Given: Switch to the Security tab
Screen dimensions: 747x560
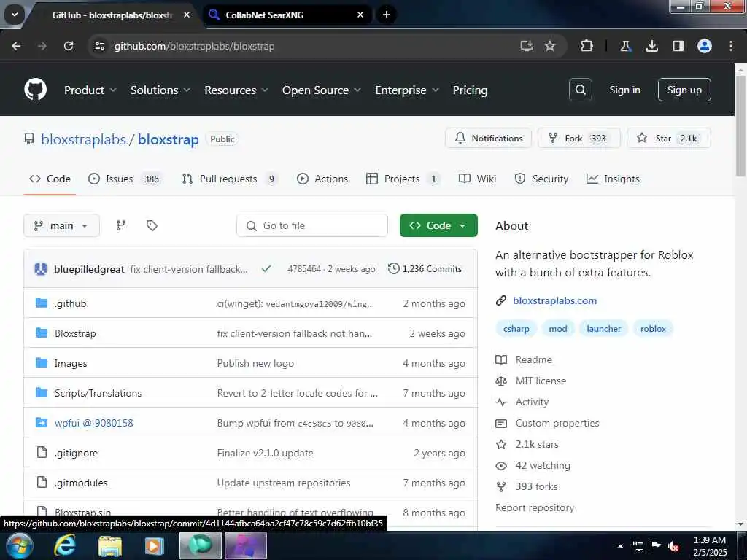Looking at the screenshot, I should 541,179.
